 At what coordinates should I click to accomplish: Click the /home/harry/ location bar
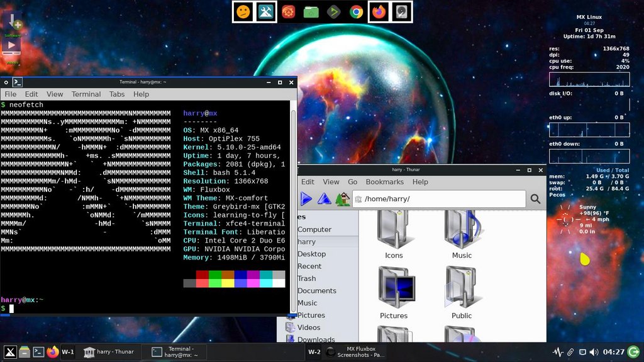pos(440,199)
